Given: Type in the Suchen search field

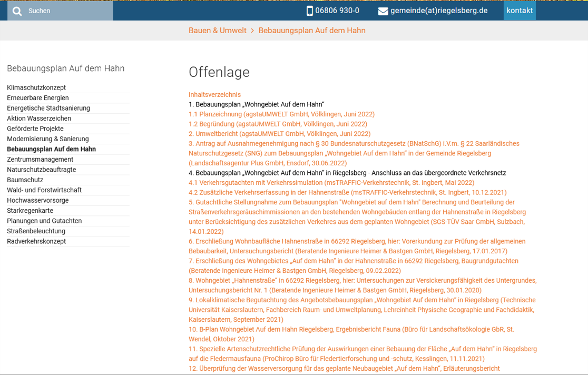Looking at the screenshot, I should 67,11.
